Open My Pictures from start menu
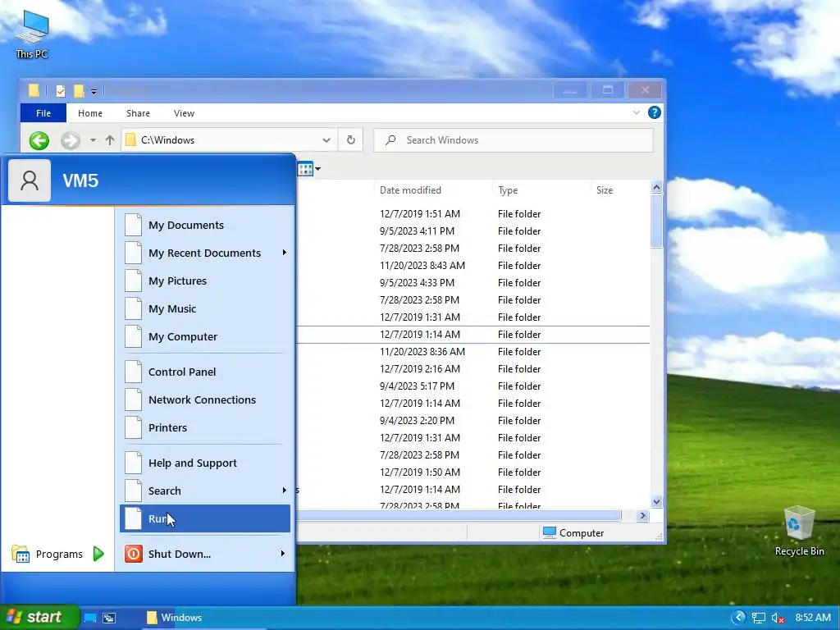Viewport: 840px width, 630px height. (205, 281)
